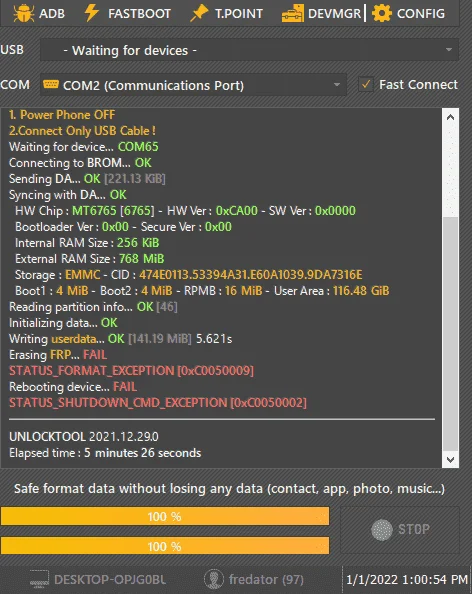
Task: Click the UNLOCKTOOL 2021.12.29.0 version text
Action: (84, 436)
